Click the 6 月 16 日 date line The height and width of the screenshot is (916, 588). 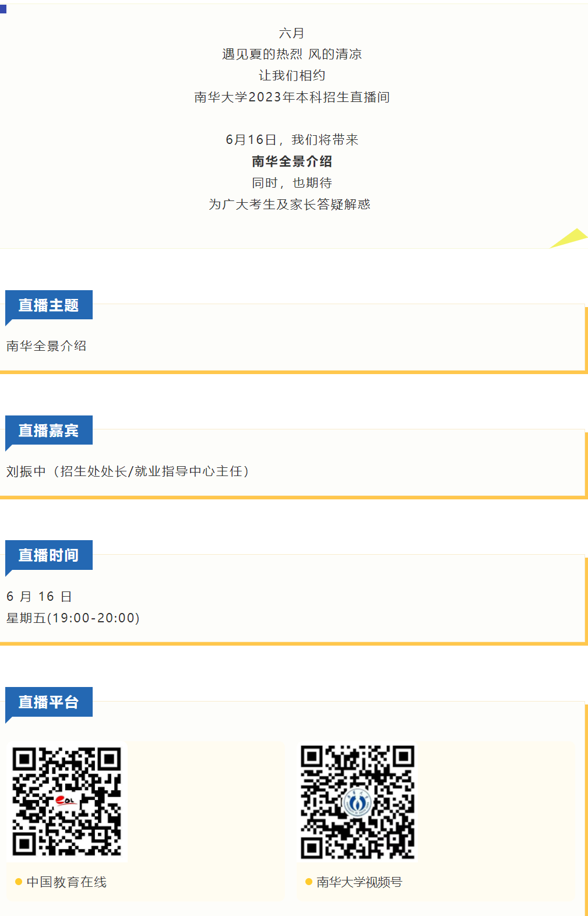pyautogui.click(x=39, y=597)
